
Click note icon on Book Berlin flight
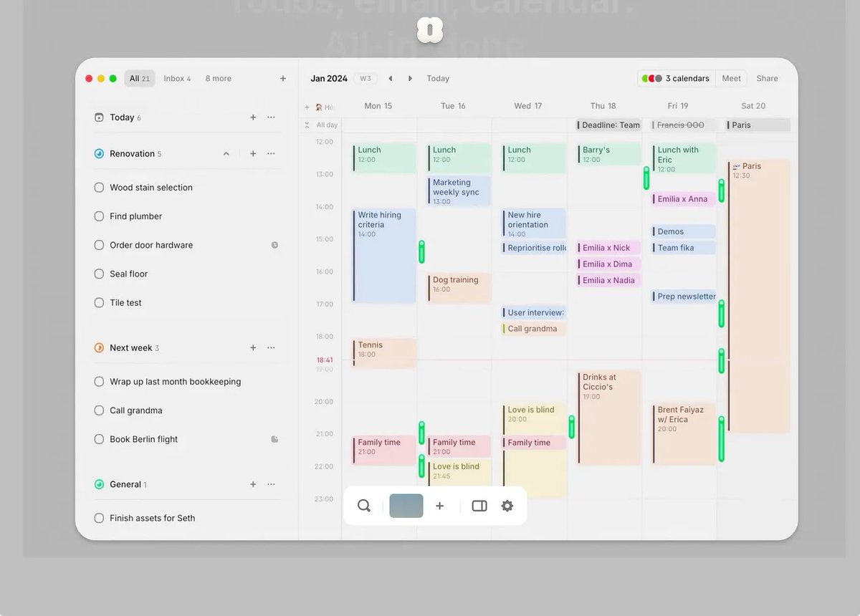click(x=274, y=439)
